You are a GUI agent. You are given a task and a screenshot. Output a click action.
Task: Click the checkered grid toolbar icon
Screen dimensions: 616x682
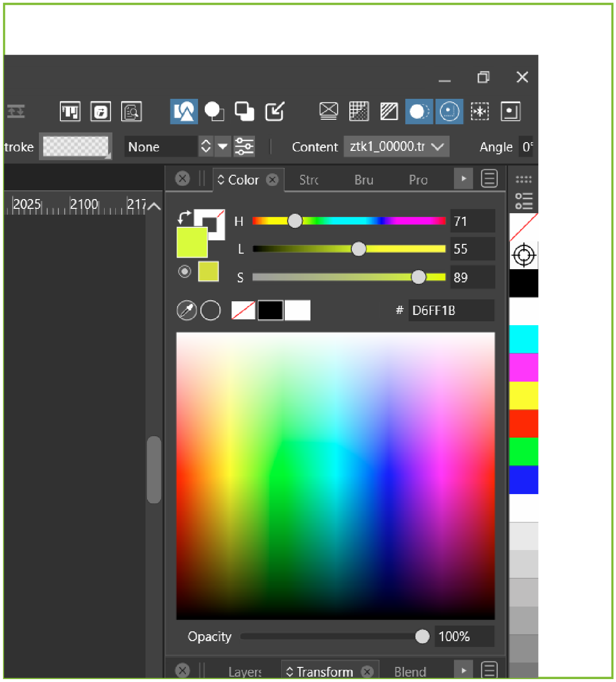tap(359, 111)
